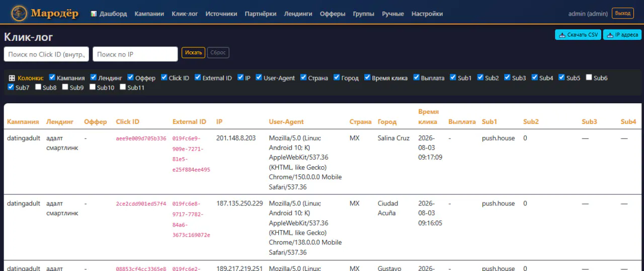Enable the Sub10 column checkbox
Image resolution: width=644 pixels, height=271 pixels.
coord(92,87)
